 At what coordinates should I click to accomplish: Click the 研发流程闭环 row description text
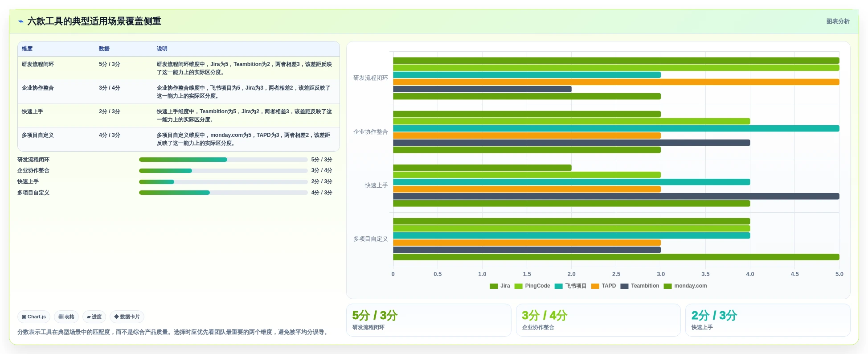[x=244, y=68]
